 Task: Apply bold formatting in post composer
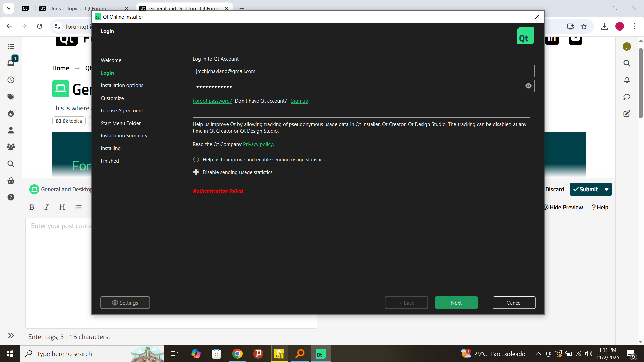pyautogui.click(x=32, y=207)
